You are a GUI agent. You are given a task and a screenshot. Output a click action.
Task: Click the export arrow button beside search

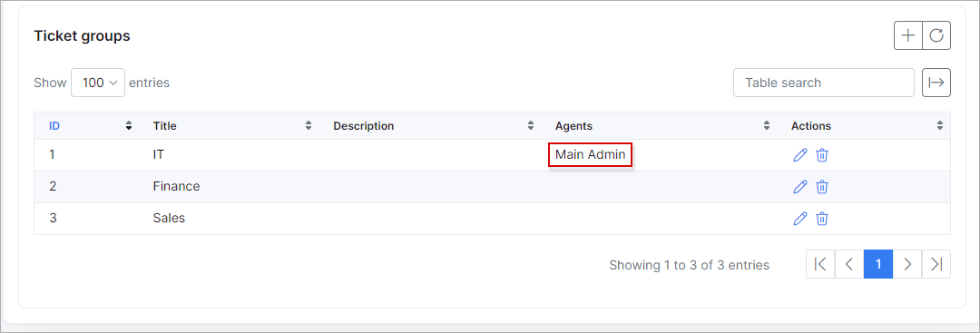coord(936,83)
